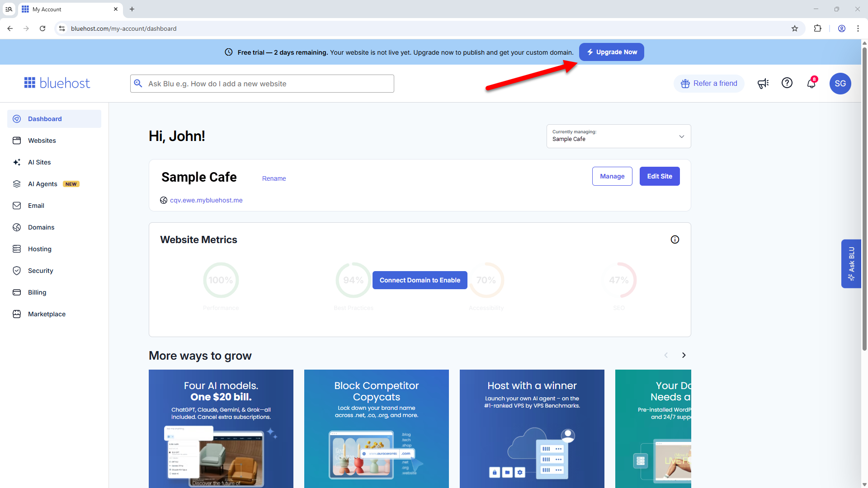Click the Rename link
Image resolution: width=868 pixels, height=488 pixels.
pos(274,178)
